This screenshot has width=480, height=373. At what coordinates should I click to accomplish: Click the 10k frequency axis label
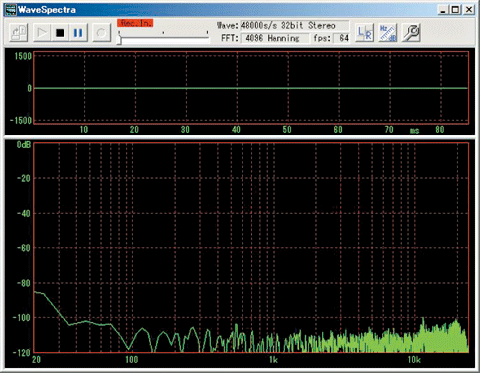click(x=414, y=360)
